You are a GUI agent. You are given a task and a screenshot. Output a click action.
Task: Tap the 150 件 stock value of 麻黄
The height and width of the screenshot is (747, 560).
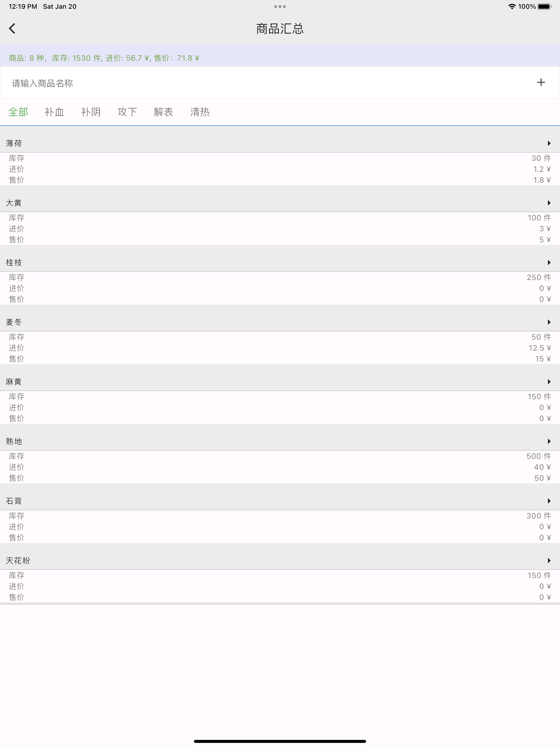tap(539, 396)
